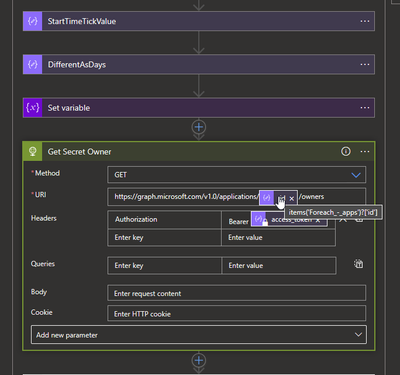This screenshot has height=375, width=400.
Task: Expand the Set variable action card
Action: 199,108
